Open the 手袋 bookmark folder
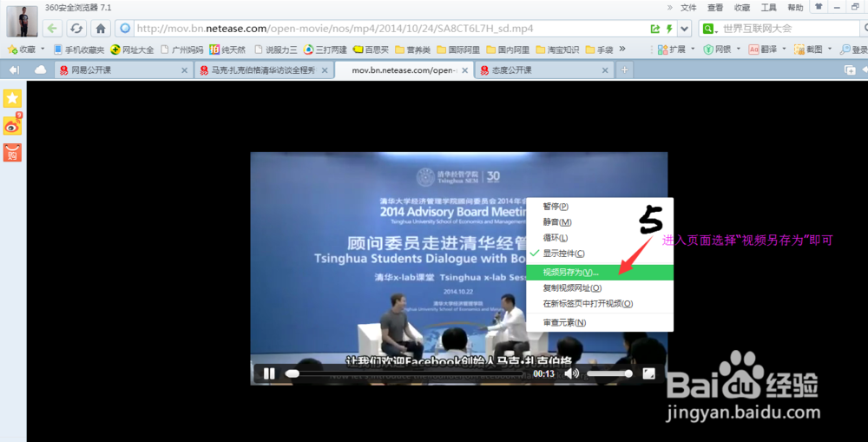868x442 pixels. point(599,49)
